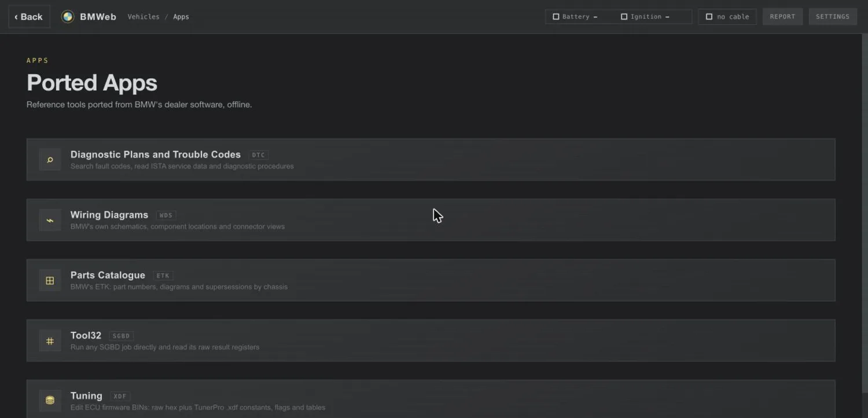Click the ETK tag badge

[163, 276]
